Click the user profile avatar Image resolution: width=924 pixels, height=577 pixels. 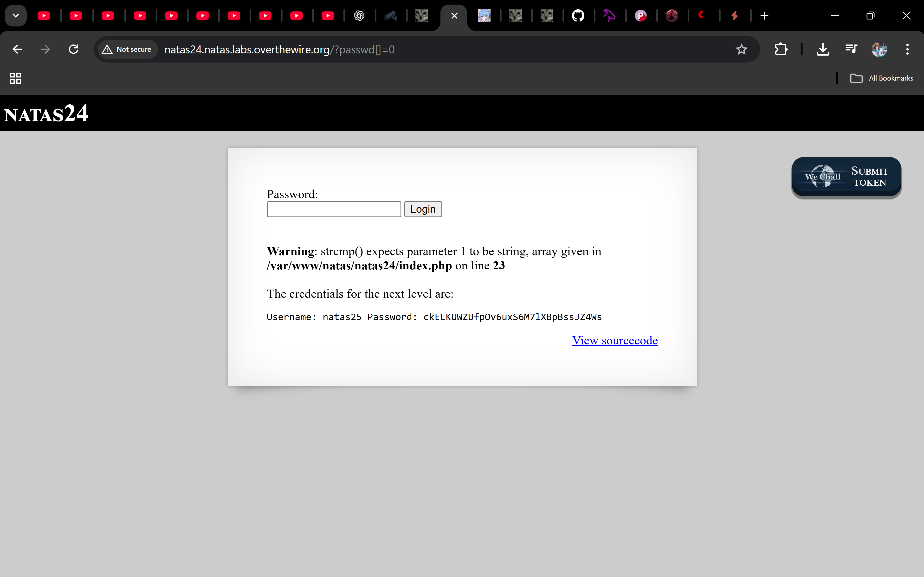(879, 49)
